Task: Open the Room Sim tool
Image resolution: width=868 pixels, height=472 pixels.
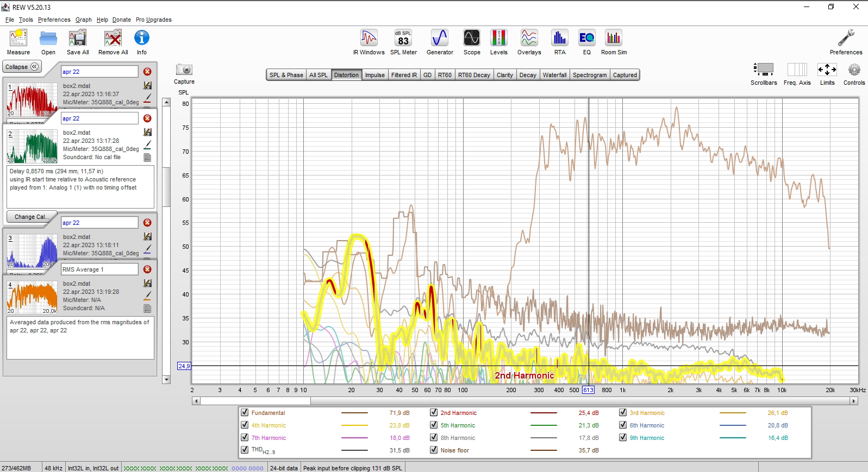Action: point(614,38)
